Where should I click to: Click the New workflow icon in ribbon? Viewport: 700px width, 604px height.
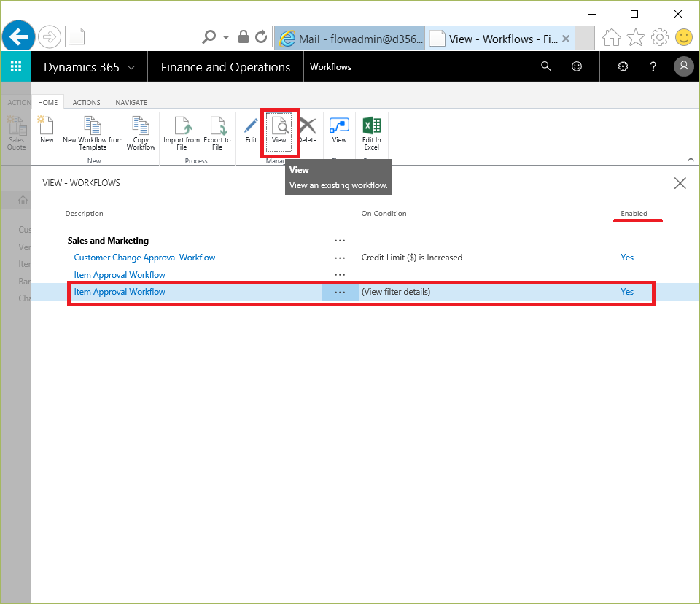point(47,130)
